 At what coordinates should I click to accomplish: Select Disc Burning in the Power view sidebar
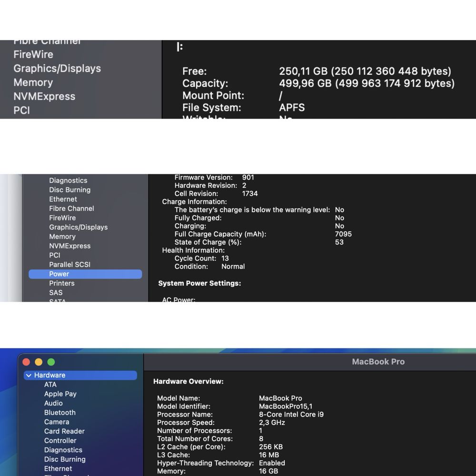(70, 190)
